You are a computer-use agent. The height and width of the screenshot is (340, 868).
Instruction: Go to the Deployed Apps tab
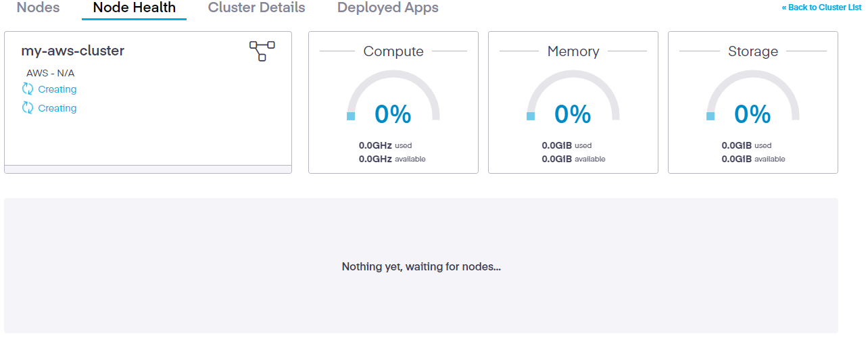click(x=387, y=8)
